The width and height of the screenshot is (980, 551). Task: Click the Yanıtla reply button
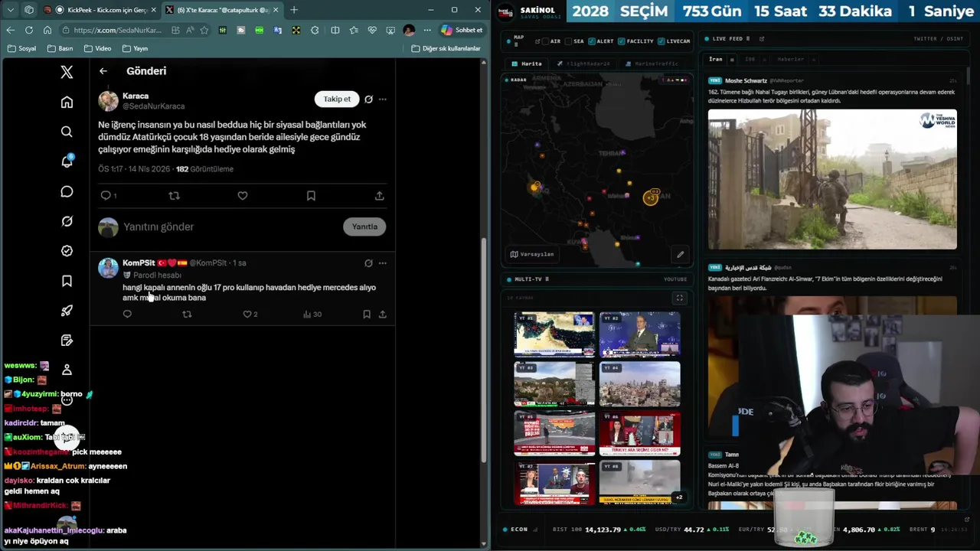364,227
